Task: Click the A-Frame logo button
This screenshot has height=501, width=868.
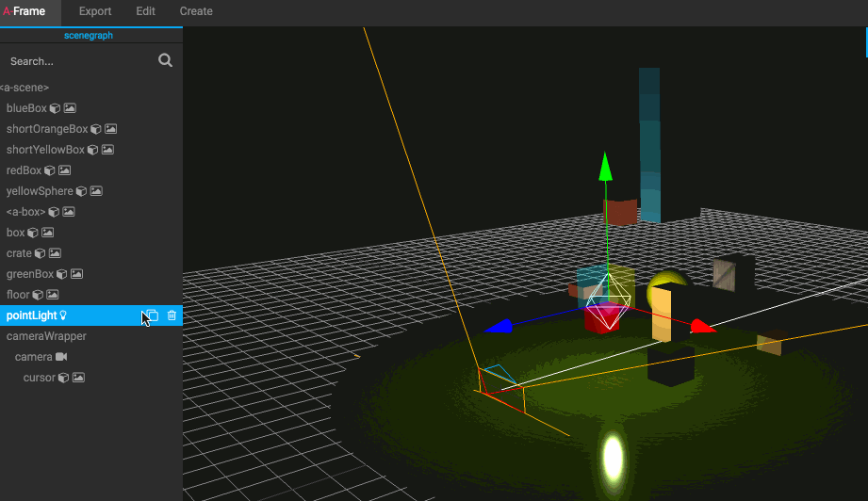Action: click(x=25, y=11)
